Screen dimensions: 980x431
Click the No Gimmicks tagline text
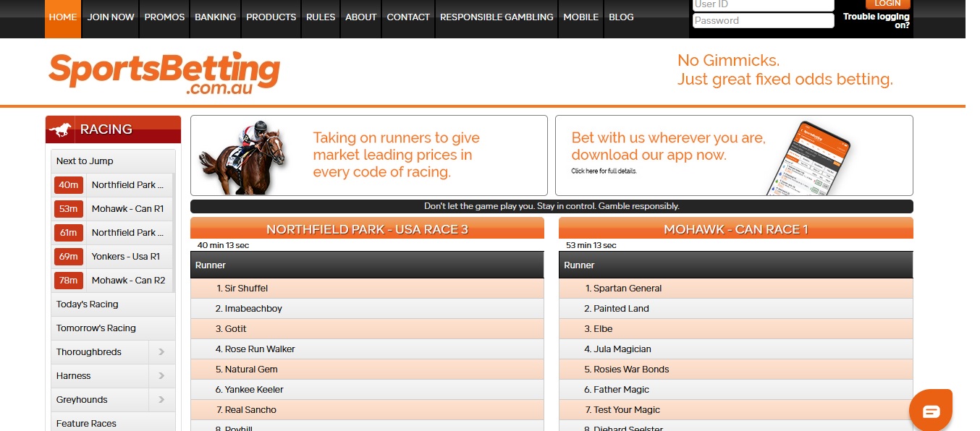pos(785,70)
